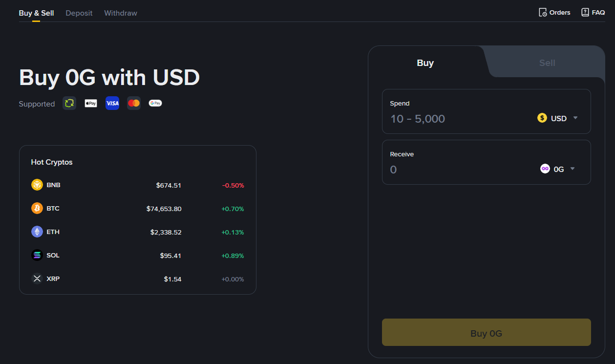The image size is (615, 364).
Task: Select the XRP icon in Hot Cryptos
Action: 37,278
